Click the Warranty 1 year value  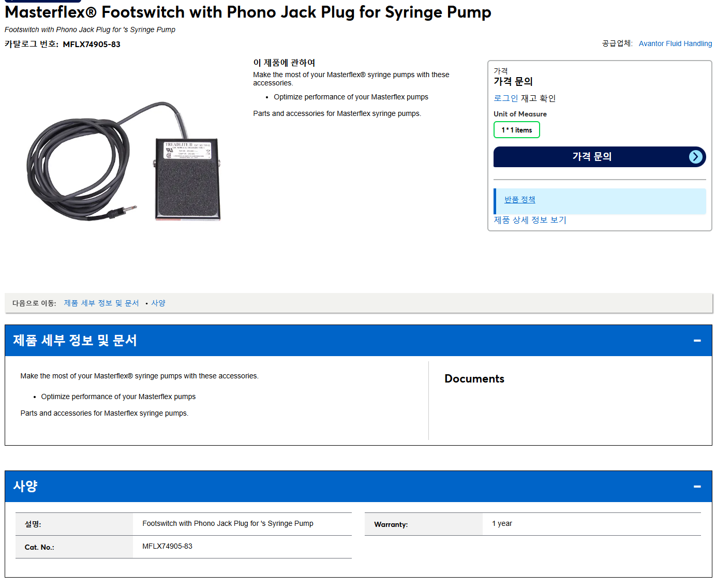(x=502, y=523)
